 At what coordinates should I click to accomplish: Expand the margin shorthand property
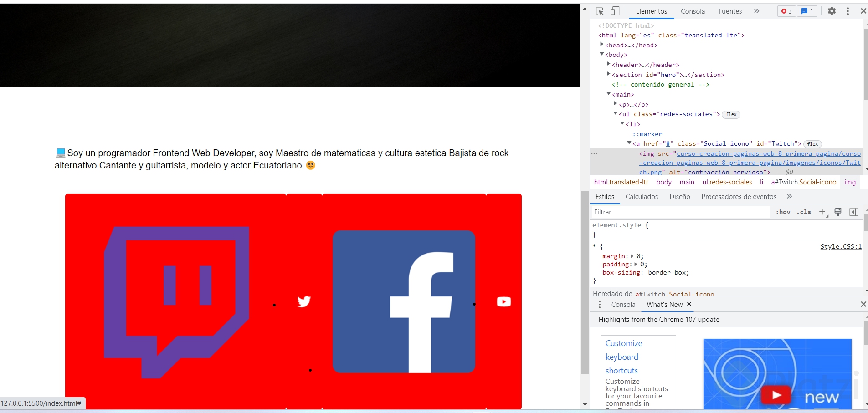(632, 256)
